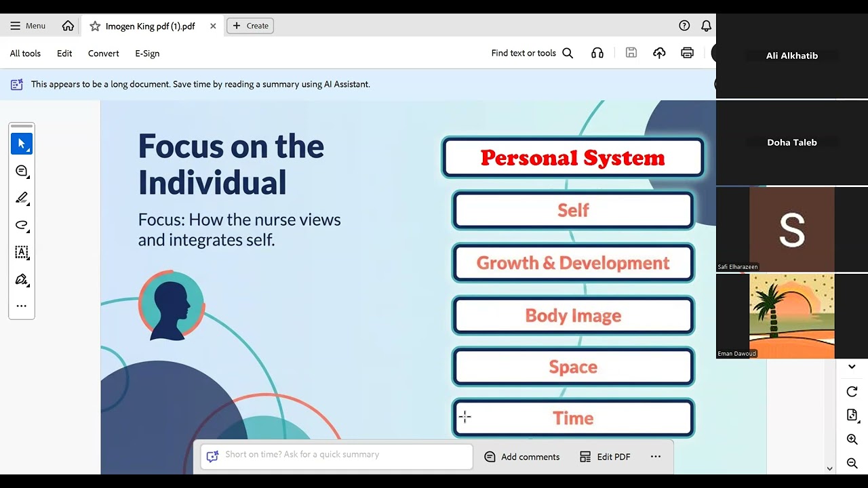This screenshot has width=868, height=488.
Task: Click the Add comments button
Action: [x=522, y=457]
